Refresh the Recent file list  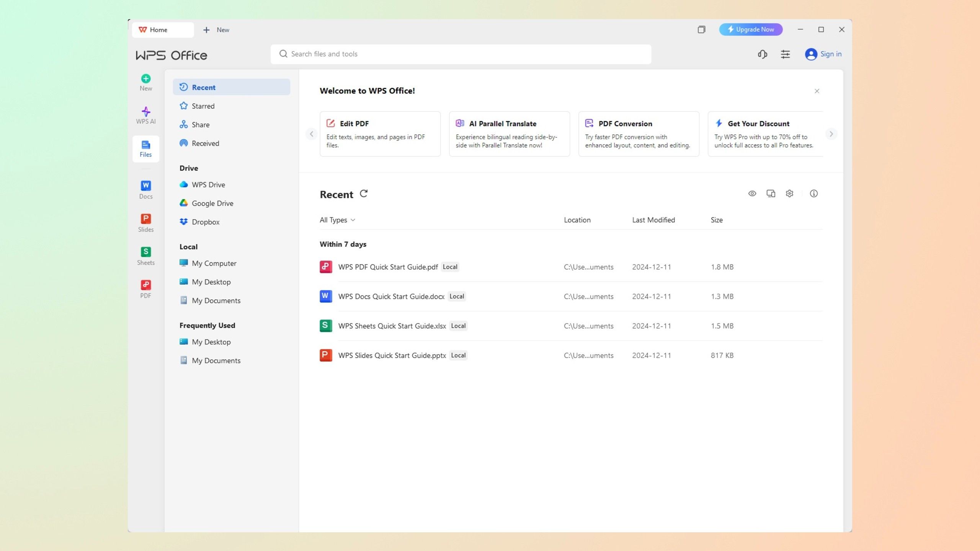pyautogui.click(x=364, y=194)
